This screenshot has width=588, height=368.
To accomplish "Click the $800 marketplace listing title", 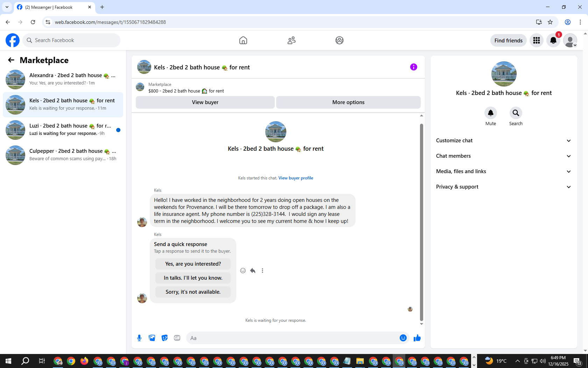I will coord(186,91).
